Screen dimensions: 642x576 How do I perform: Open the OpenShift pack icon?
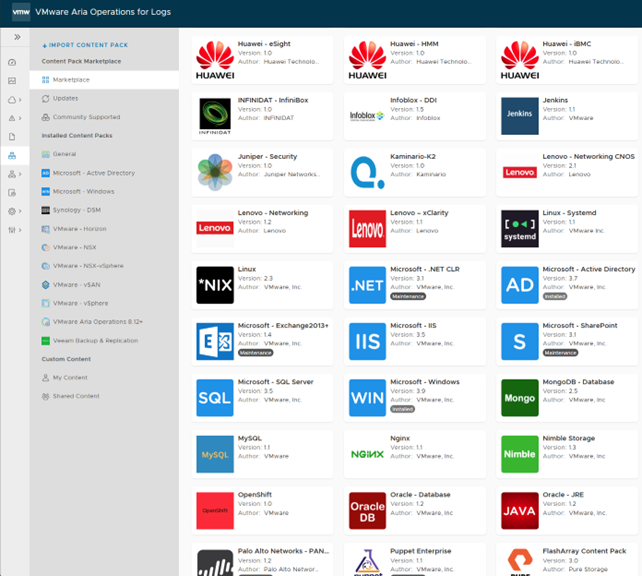(215, 510)
